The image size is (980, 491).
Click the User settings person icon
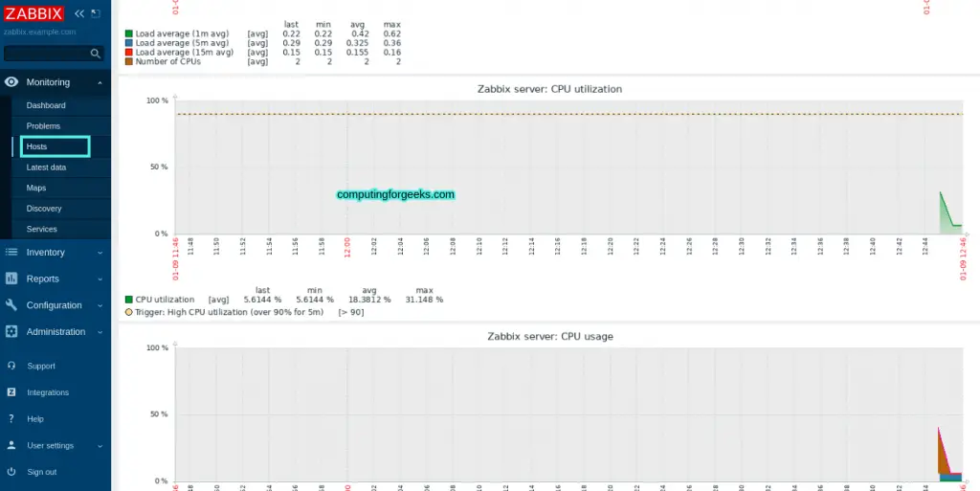click(11, 445)
